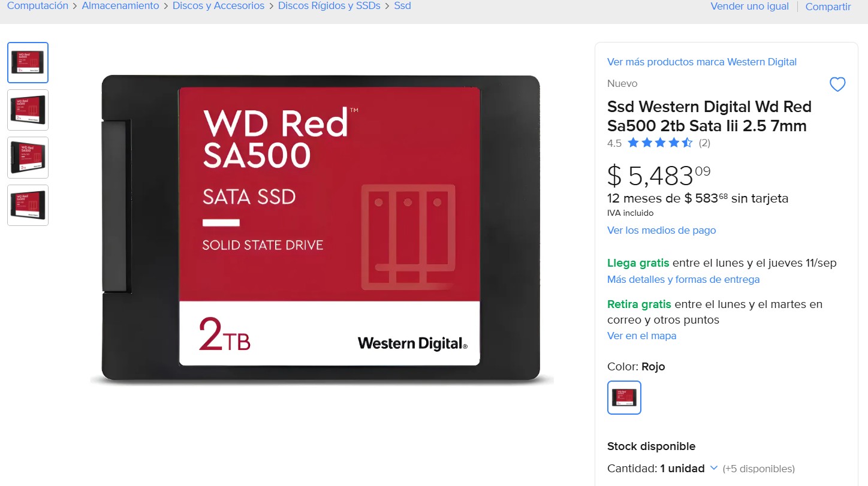Screen dimensions: 868x486
Task: Go to Computación breadcrumb
Action: [38, 6]
